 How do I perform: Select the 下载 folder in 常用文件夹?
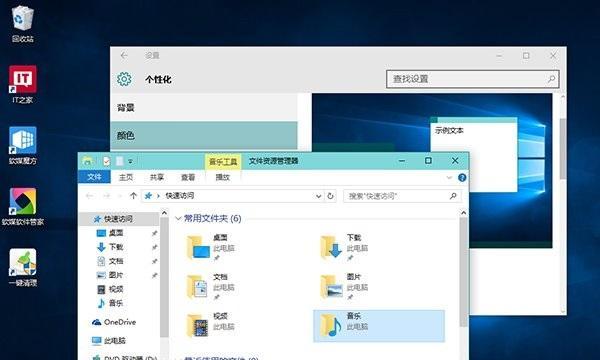tap(379, 248)
